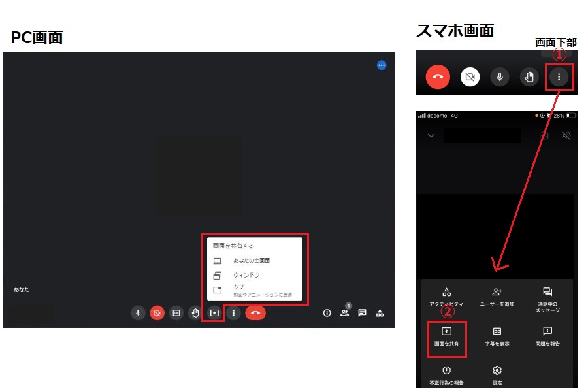Viewport: 588px width, 392px height.
Task: Show the participants list on PC screen
Action: [x=344, y=313]
